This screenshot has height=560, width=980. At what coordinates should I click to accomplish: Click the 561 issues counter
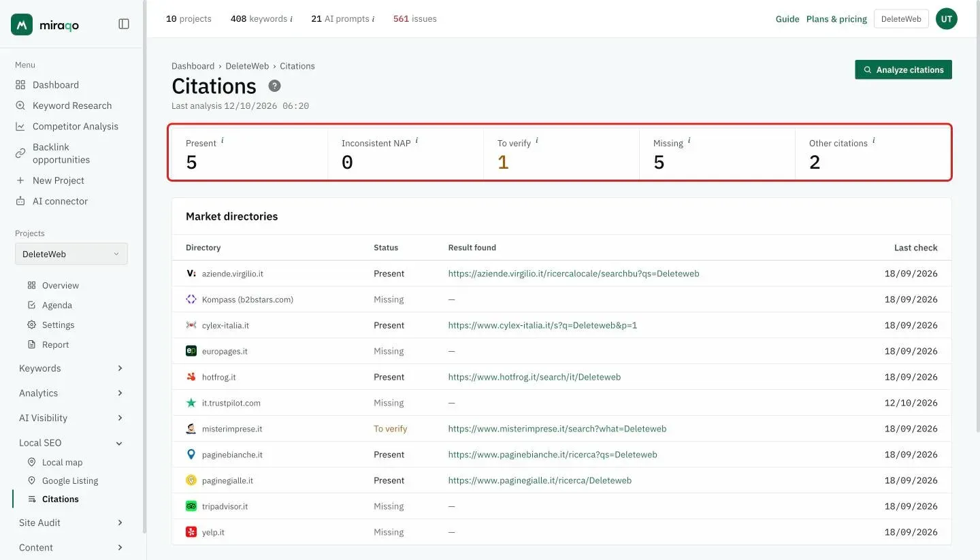point(415,19)
